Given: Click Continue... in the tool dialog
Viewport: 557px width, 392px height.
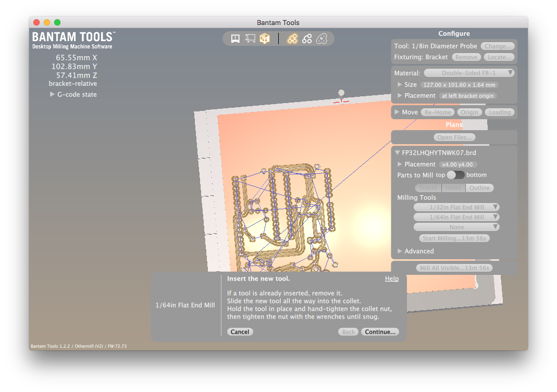Looking at the screenshot, I should coord(380,332).
